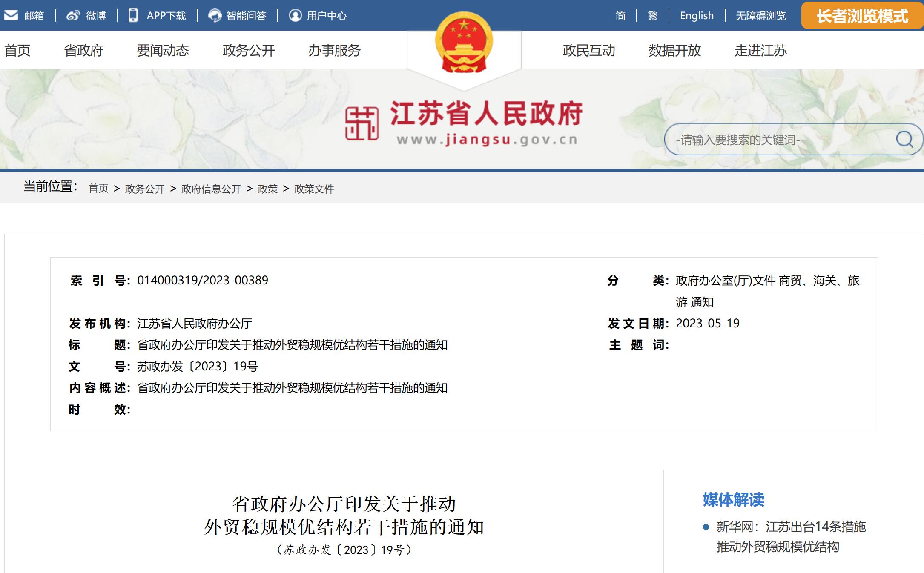The width and height of the screenshot is (924, 573).
Task: Click document number 苏政办发〔2023〕19号 in info table
Action: pos(198,366)
